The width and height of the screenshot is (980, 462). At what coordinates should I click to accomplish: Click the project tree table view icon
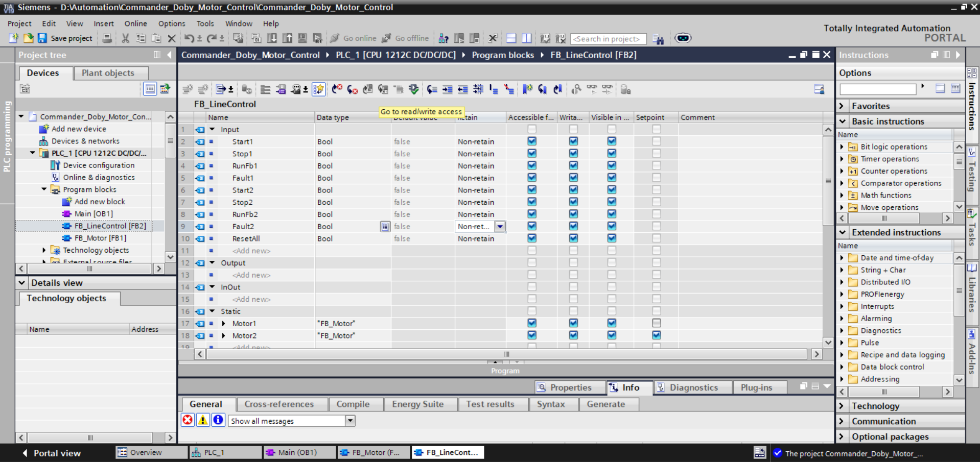[x=150, y=89]
